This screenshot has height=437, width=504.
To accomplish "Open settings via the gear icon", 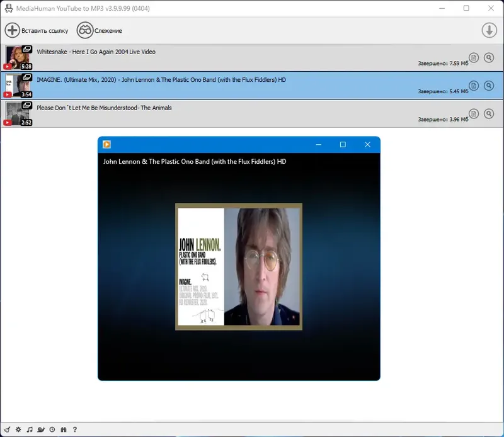I will coord(18,429).
